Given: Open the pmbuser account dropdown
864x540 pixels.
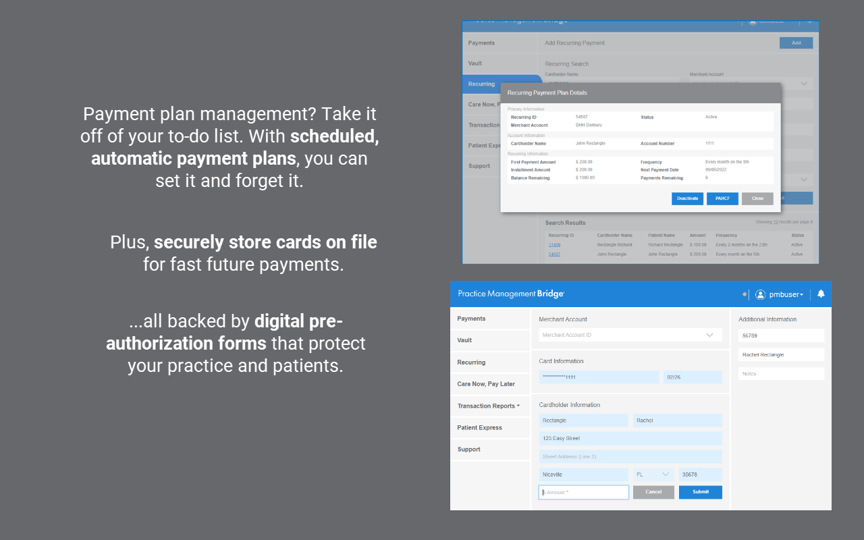Looking at the screenshot, I should click(x=786, y=294).
